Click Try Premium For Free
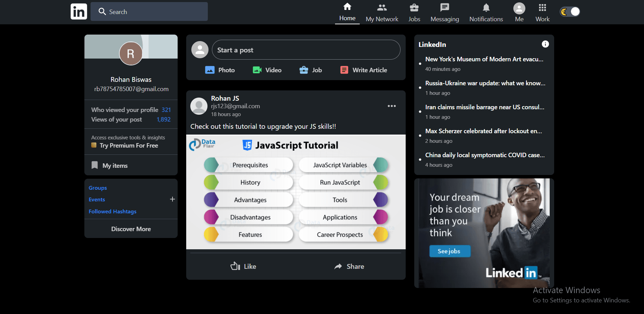 129,146
